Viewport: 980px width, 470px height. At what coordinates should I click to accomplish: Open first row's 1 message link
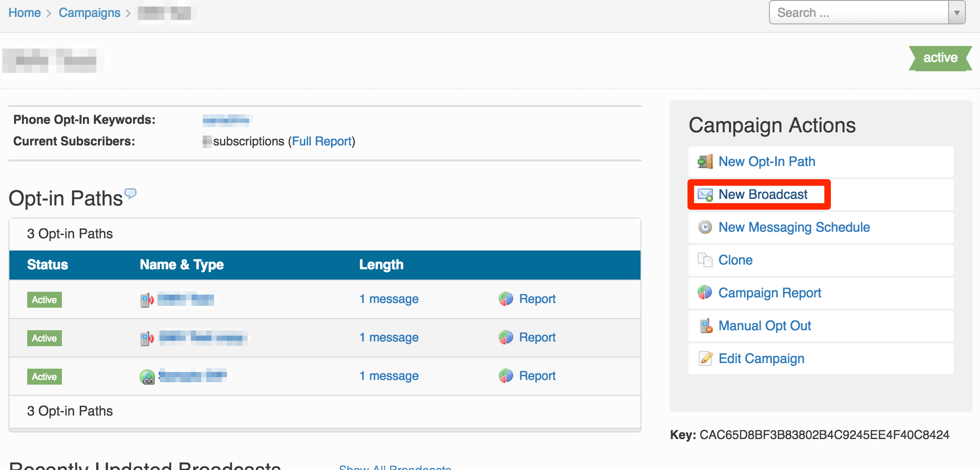[x=389, y=299]
